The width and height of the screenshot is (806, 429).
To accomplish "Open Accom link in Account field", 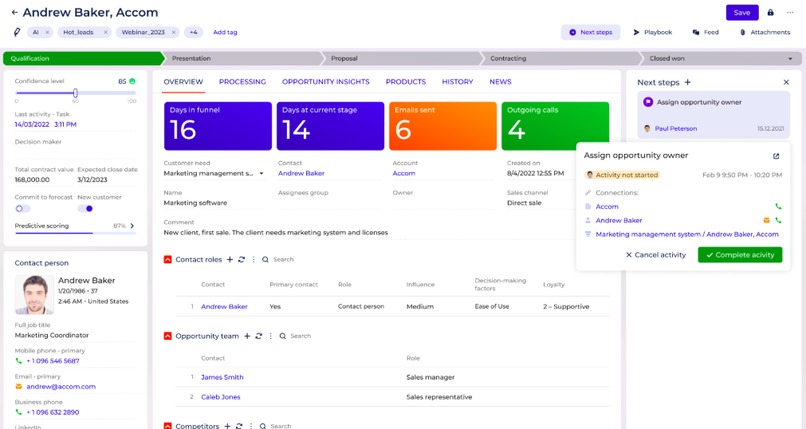I will pyautogui.click(x=404, y=174).
